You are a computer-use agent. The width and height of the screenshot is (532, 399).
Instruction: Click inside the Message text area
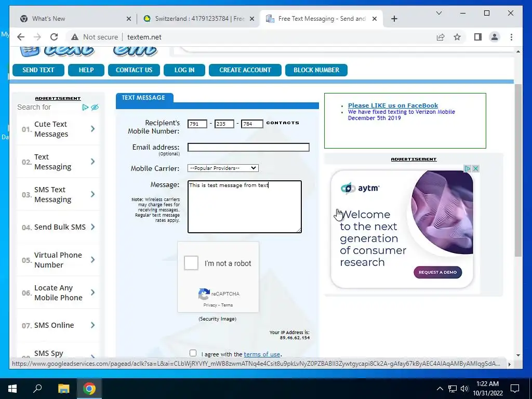[245, 207]
